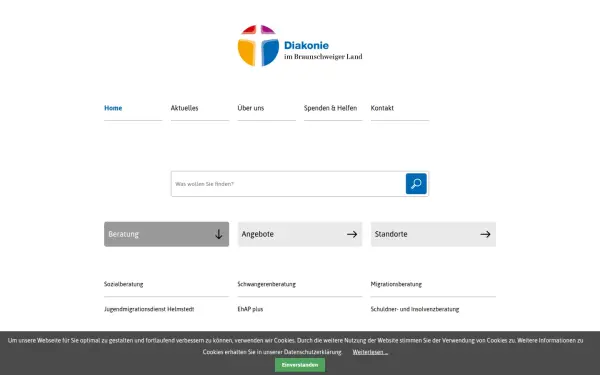
Task: Expand the Angebote section
Action: click(x=300, y=234)
